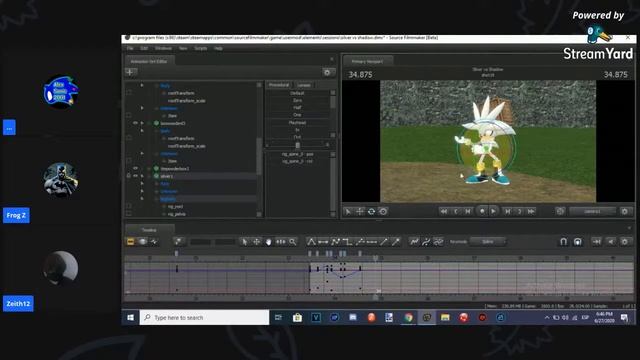Screen dimensions: 640x360
Task: Select the viewport Move manipulator
Action: (x=360, y=211)
